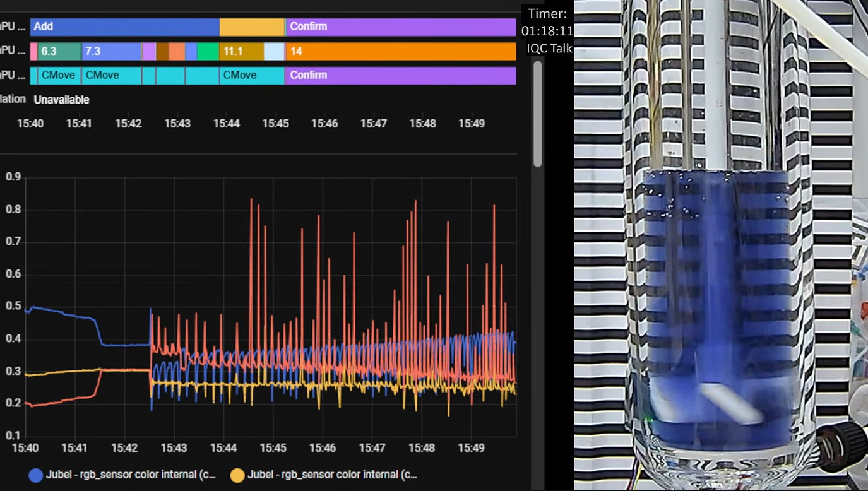Click the orange "14" segment
868x491 pixels.
click(x=401, y=51)
